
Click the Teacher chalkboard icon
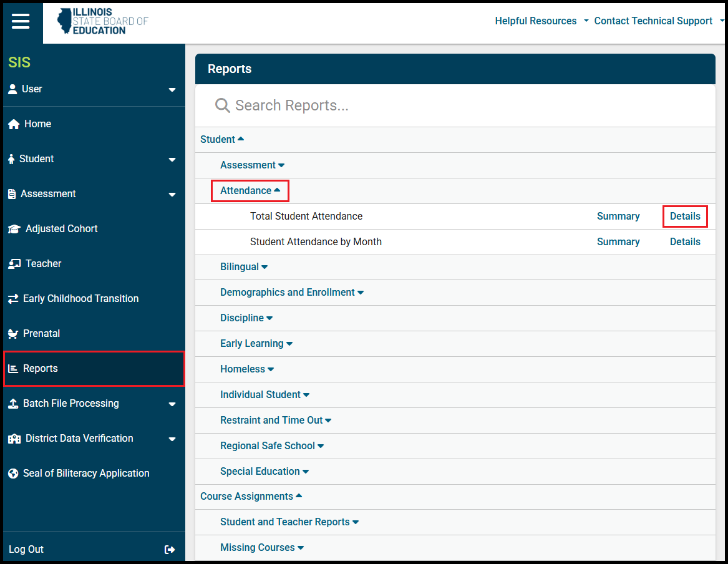click(14, 264)
